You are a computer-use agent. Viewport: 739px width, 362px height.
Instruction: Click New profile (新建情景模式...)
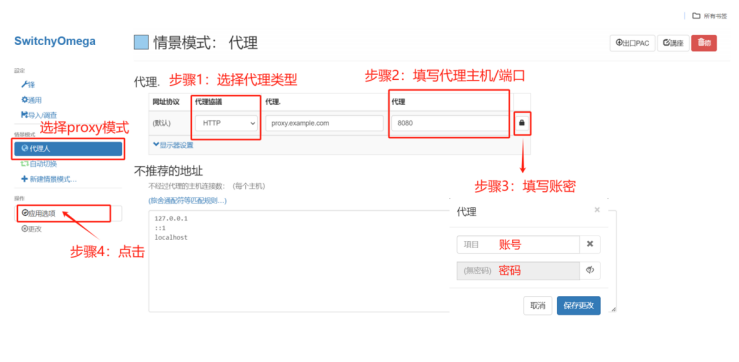tap(49, 179)
